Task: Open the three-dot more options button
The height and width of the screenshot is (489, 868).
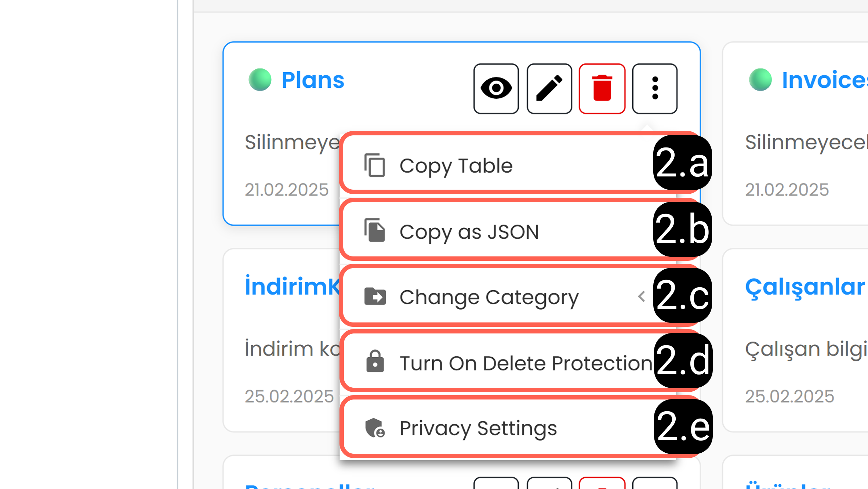Action: pos(655,88)
